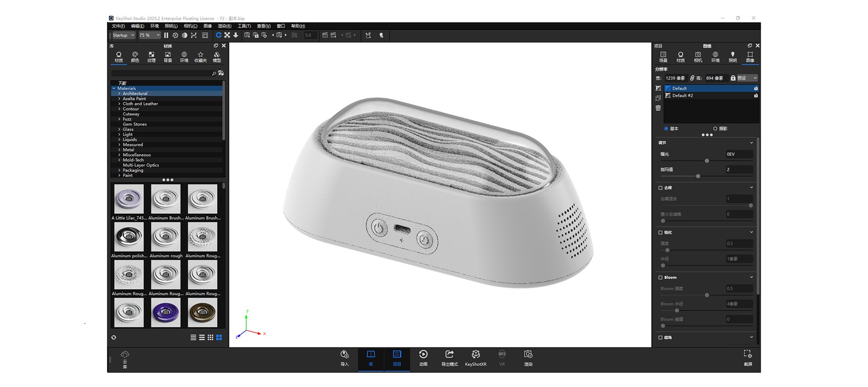
Task: Open the 75 % zoom dropdown
Action: point(150,35)
